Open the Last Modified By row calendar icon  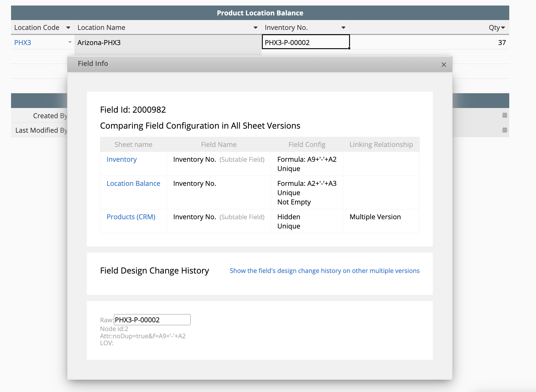click(x=505, y=130)
